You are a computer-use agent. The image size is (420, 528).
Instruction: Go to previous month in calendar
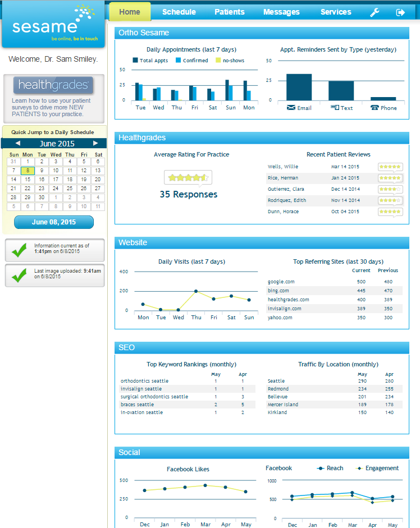(18, 143)
